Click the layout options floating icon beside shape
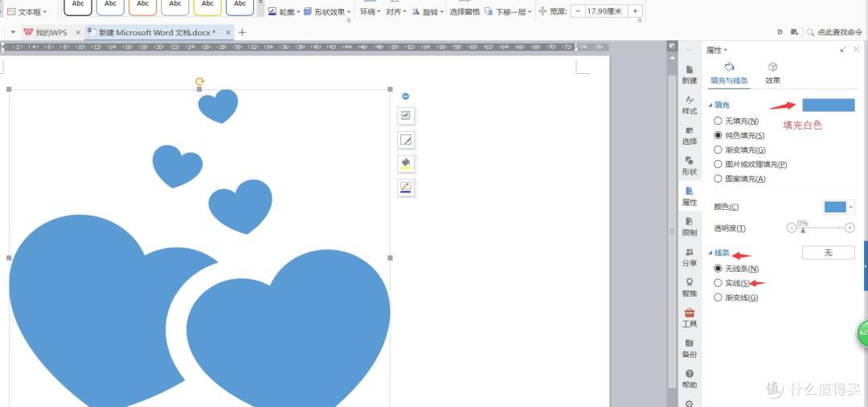The width and height of the screenshot is (868, 407). 406,116
